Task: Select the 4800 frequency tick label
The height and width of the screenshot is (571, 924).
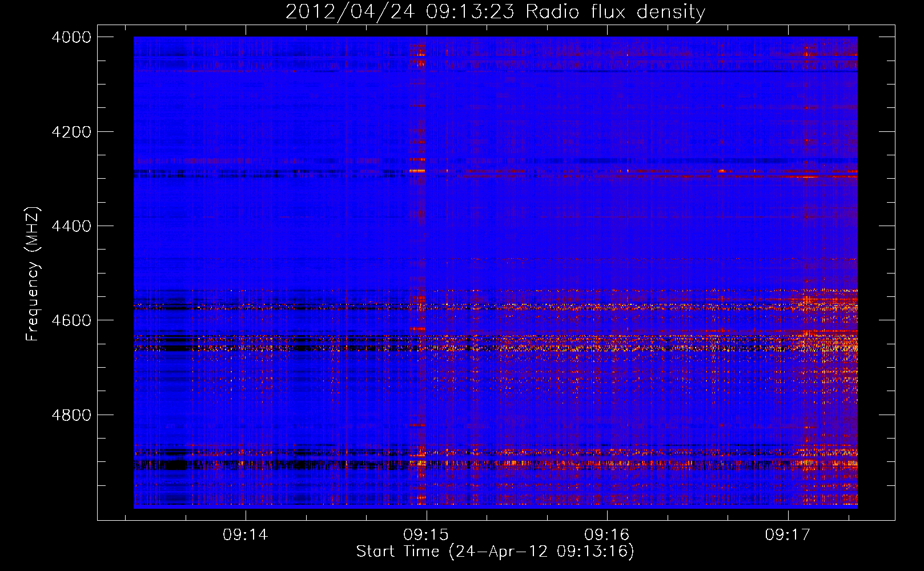Action: [71, 415]
